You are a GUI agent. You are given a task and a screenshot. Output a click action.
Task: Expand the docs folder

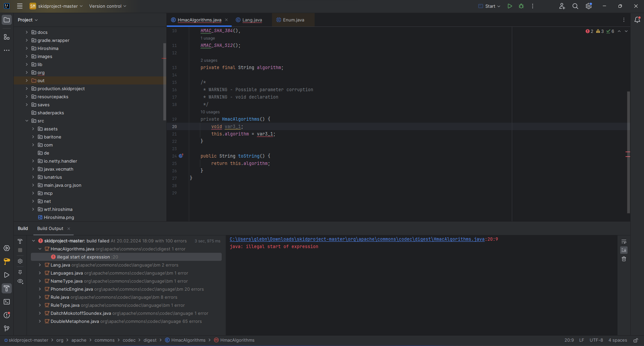[x=27, y=32]
